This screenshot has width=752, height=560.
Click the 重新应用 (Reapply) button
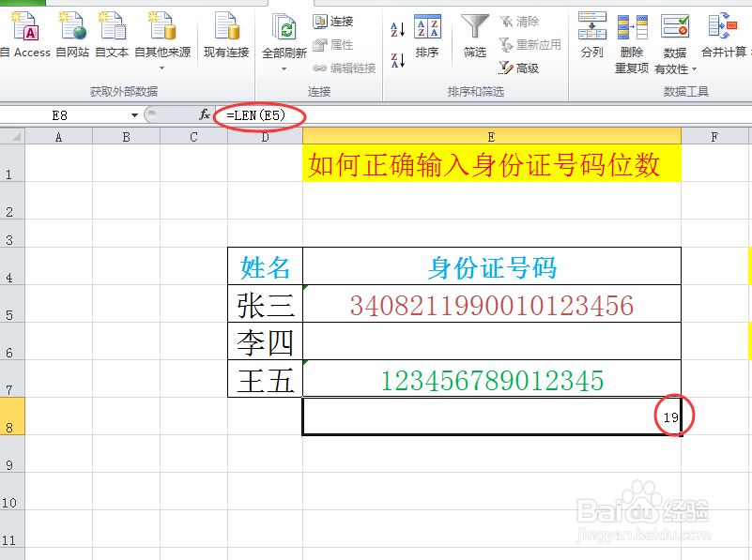528,42
